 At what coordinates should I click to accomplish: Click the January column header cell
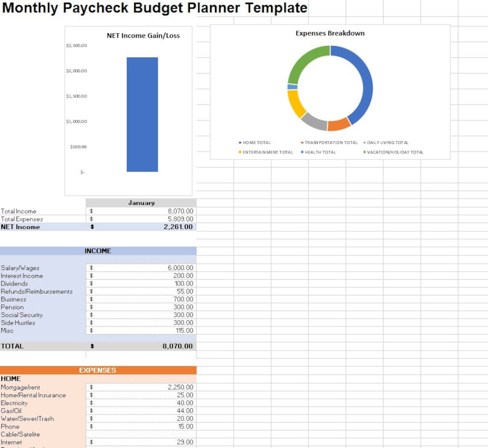141,203
